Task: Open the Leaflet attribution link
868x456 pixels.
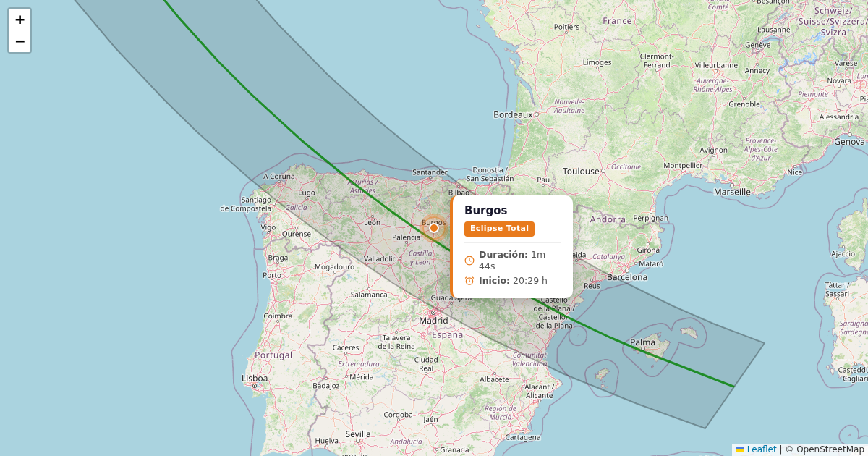Action: coord(756,449)
